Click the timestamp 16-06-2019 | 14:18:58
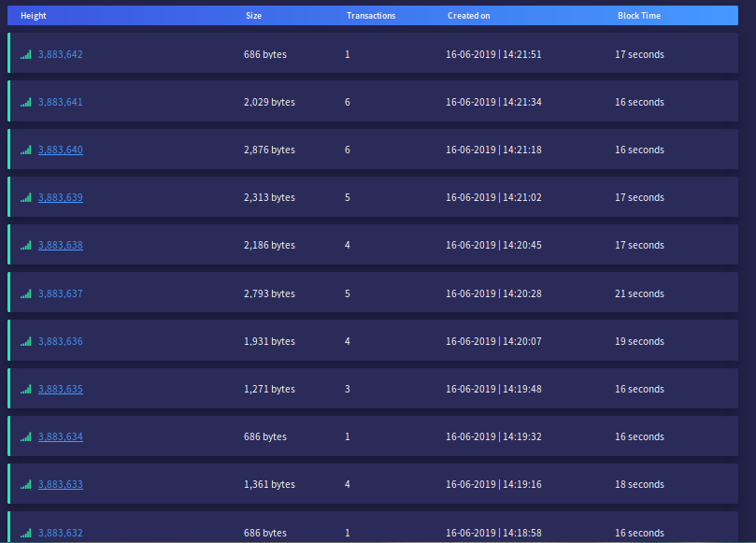The image size is (756, 543). [x=493, y=533]
